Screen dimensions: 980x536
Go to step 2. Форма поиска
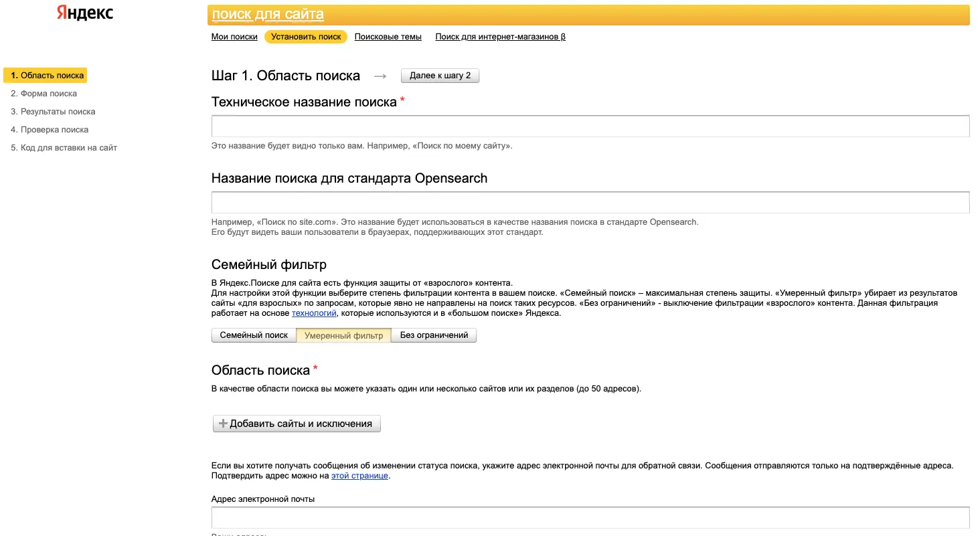pos(44,94)
